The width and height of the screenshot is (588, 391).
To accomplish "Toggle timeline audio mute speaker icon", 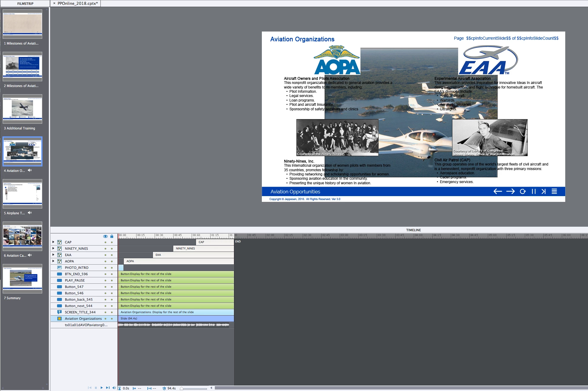I will [114, 388].
